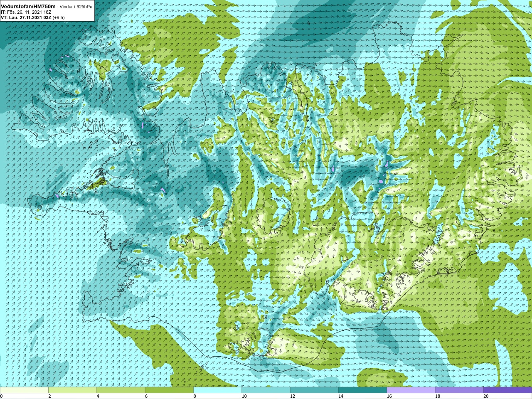This screenshot has width=532, height=399.
Task: Pick the turquoise 10–12 legend swatch
Action: click(x=266, y=390)
